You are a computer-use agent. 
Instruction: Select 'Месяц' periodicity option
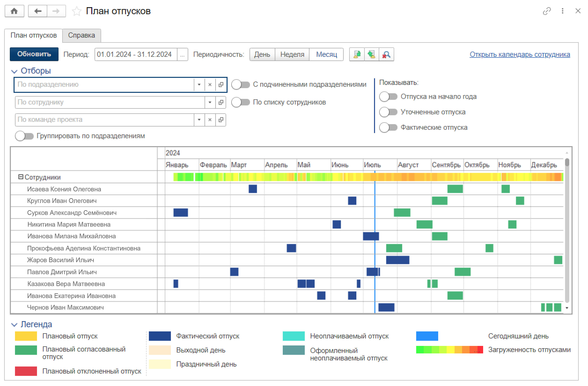[326, 54]
